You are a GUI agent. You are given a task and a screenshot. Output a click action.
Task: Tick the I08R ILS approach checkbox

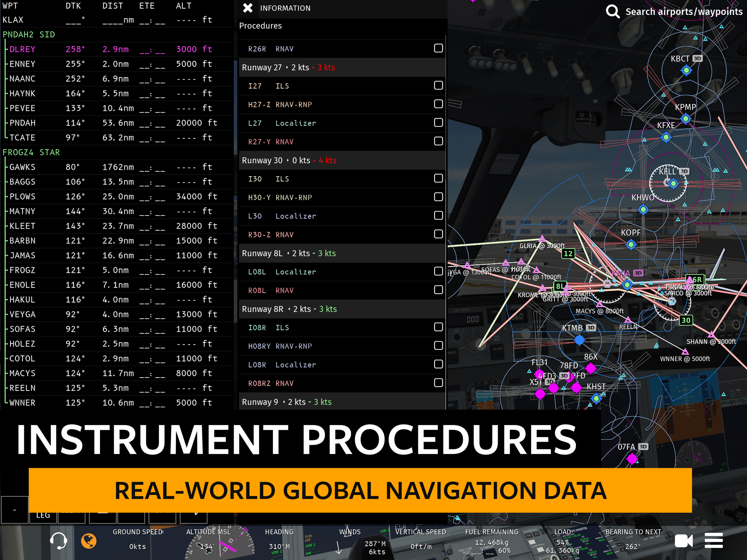pos(438,327)
